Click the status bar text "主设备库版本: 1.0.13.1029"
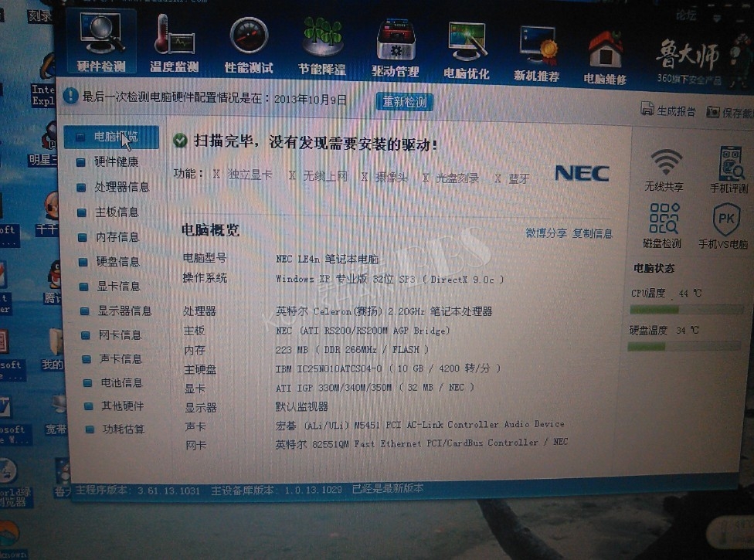Viewport: 754px width, 560px height. click(277, 490)
